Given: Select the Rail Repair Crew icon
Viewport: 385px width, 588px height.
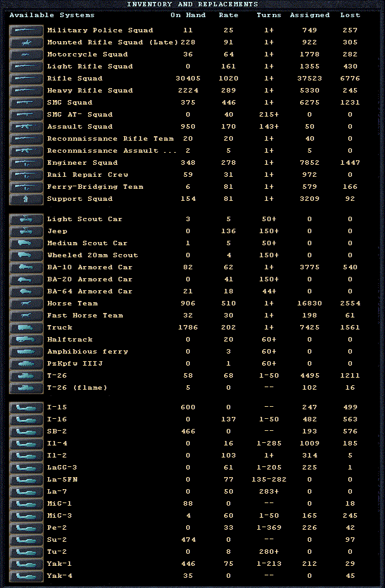Looking at the screenshot, I should [26, 175].
